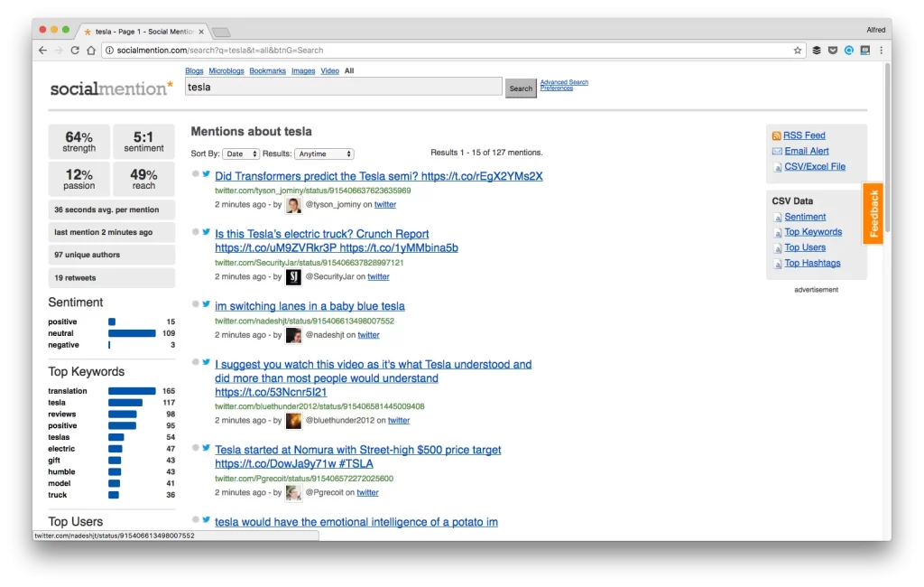Click avatar of @SecurityJar
Image resolution: width=924 pixels, height=587 pixels.
pyautogui.click(x=293, y=276)
